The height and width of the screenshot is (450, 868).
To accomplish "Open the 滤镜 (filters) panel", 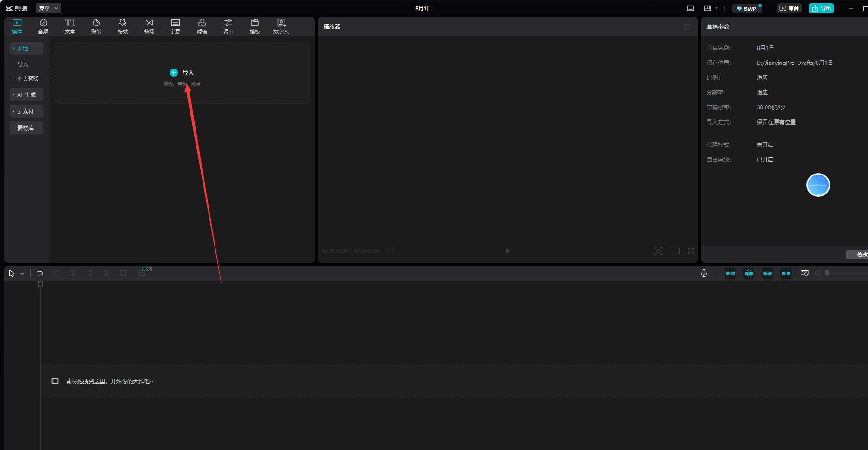I will [x=202, y=26].
